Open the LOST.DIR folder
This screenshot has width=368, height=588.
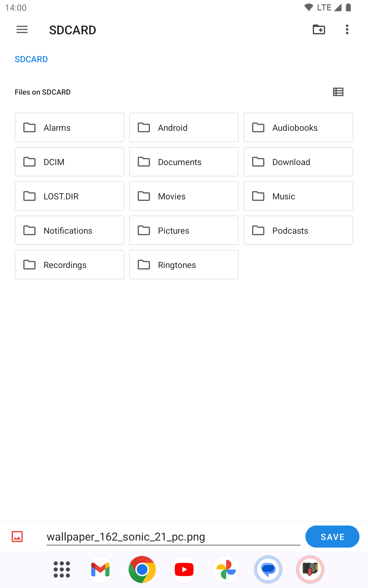pyautogui.click(x=69, y=196)
